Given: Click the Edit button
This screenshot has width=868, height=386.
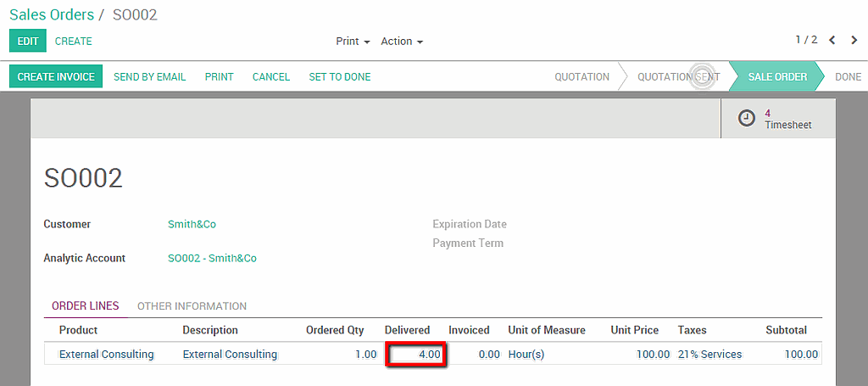Looking at the screenshot, I should 28,41.
